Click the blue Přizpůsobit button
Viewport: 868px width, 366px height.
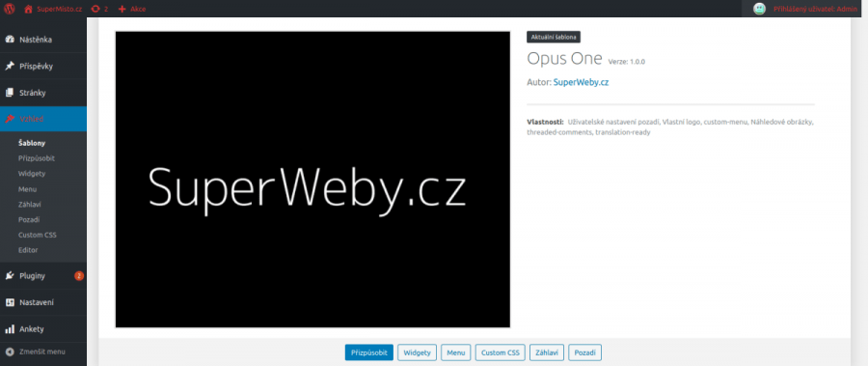(x=368, y=352)
